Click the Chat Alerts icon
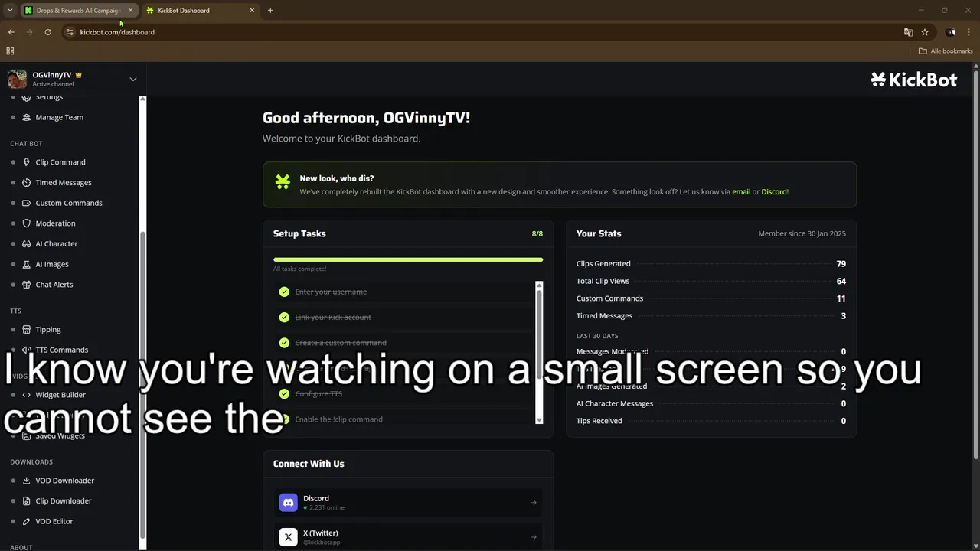Viewport: 980px width, 551px height. (x=27, y=285)
